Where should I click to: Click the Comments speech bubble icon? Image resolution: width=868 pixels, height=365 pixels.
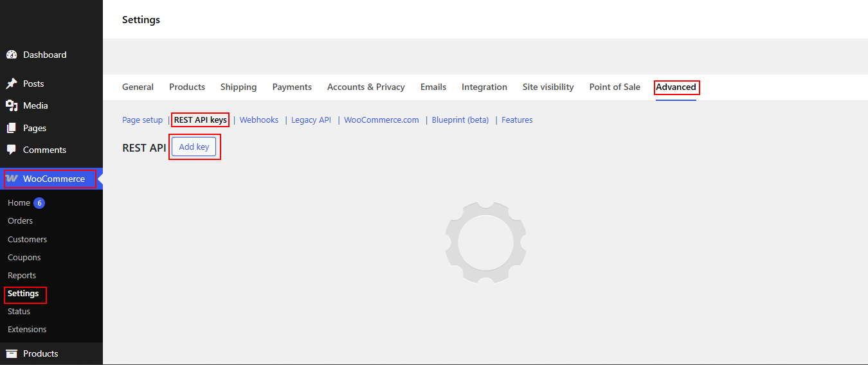tap(12, 150)
